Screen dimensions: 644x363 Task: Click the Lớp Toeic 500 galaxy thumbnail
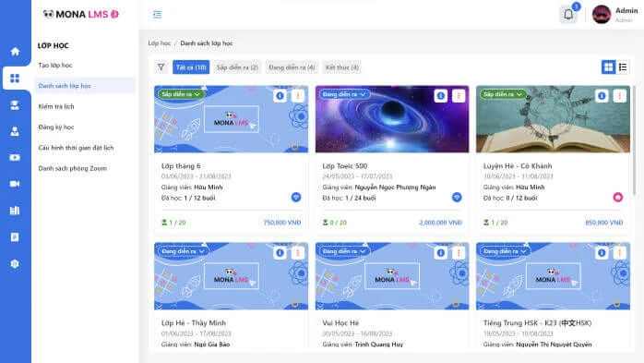[x=392, y=119]
